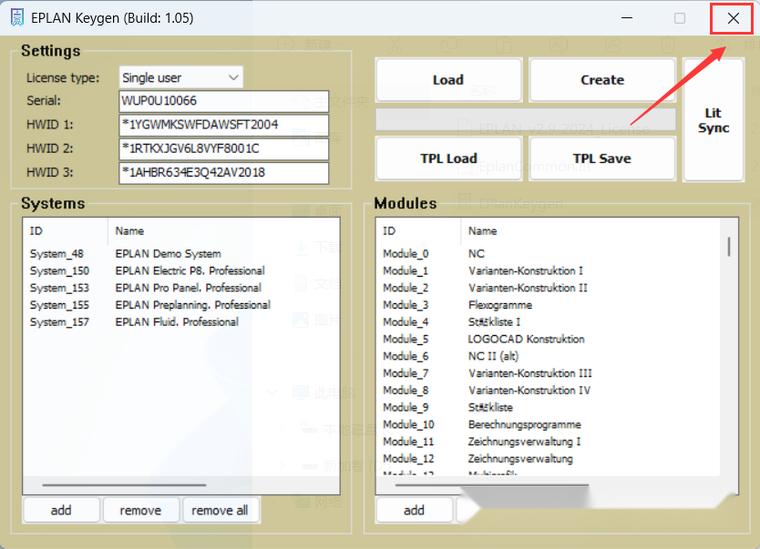Select the Module_4 row
Viewport: 760px width, 549px height.
(548, 322)
